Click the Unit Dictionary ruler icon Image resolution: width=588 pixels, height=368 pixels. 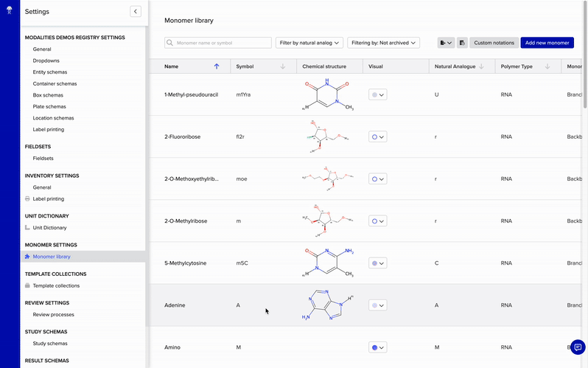pos(27,228)
